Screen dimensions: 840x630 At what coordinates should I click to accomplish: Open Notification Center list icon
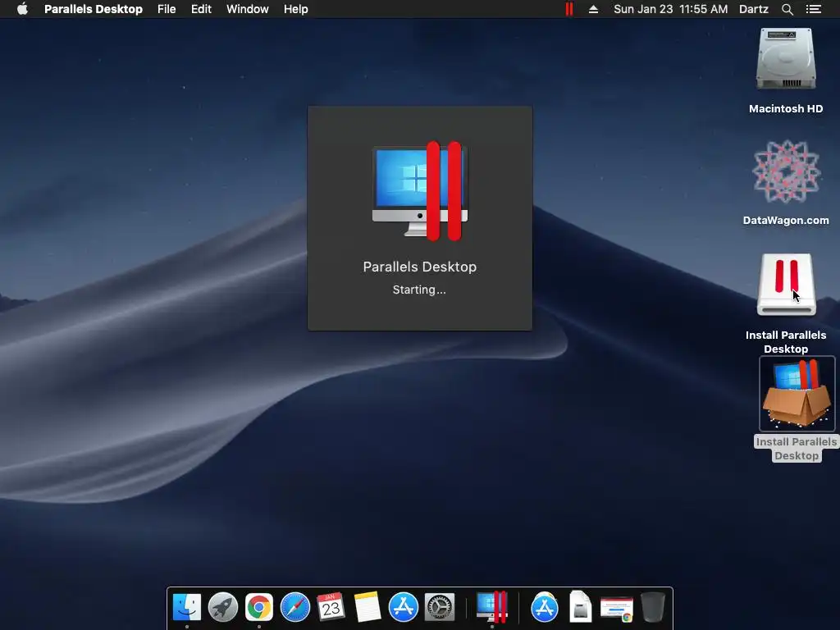813,9
